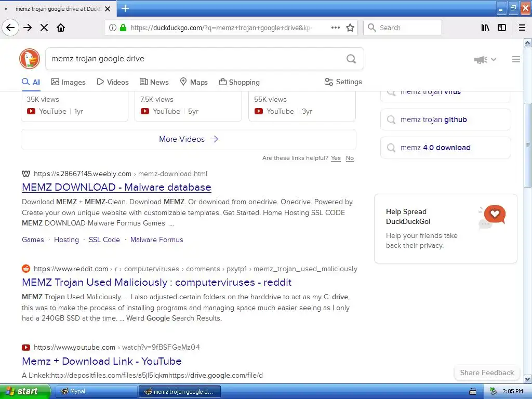Select the All results tab
The height and width of the screenshot is (399, 532).
(x=31, y=82)
